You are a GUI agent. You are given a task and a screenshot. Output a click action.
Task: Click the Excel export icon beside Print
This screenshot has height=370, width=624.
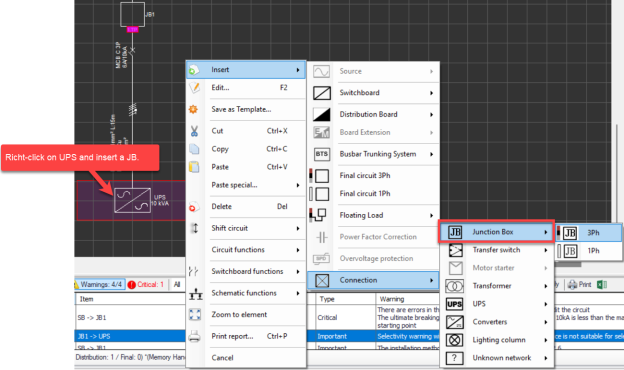(602, 284)
